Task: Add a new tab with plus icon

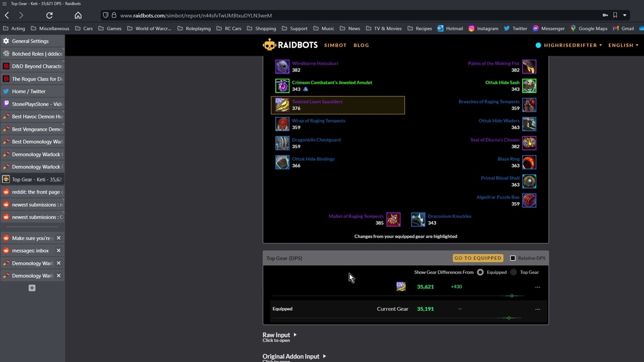Action: (32, 288)
